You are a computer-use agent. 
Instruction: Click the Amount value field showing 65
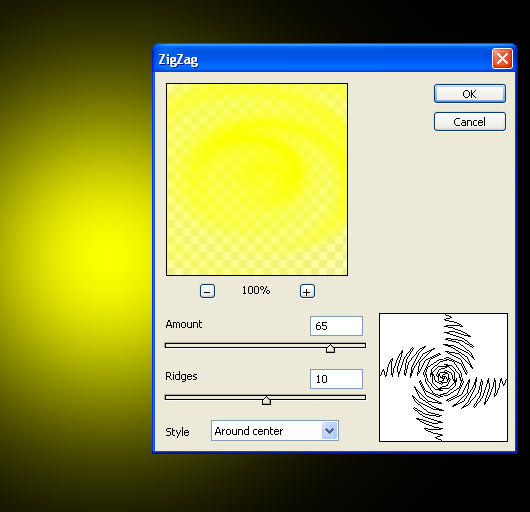pos(336,326)
